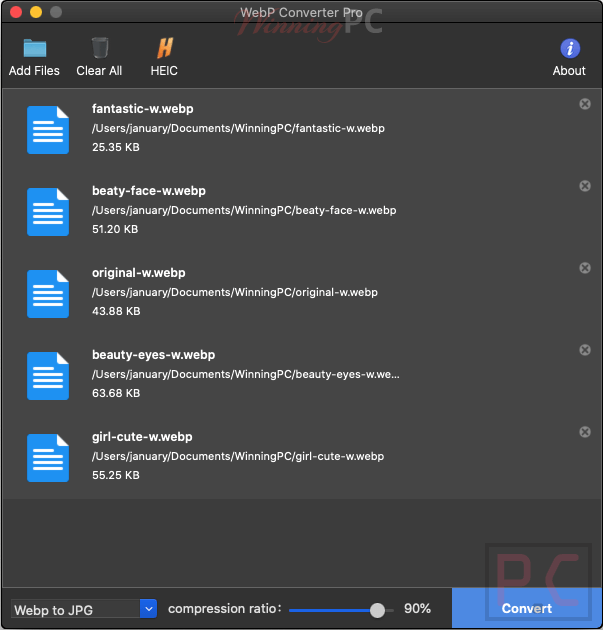Click the compression ratio label
This screenshot has width=603, height=630.
click(225, 609)
